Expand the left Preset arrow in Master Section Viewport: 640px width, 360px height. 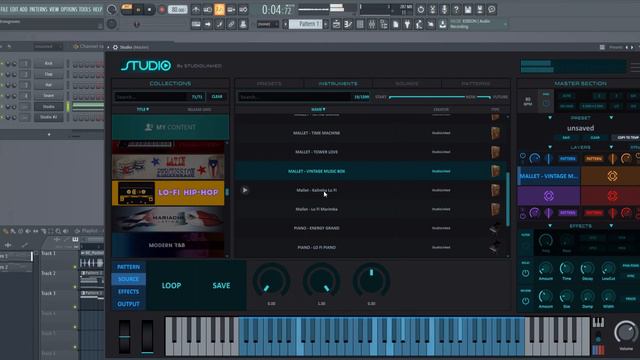(550, 118)
